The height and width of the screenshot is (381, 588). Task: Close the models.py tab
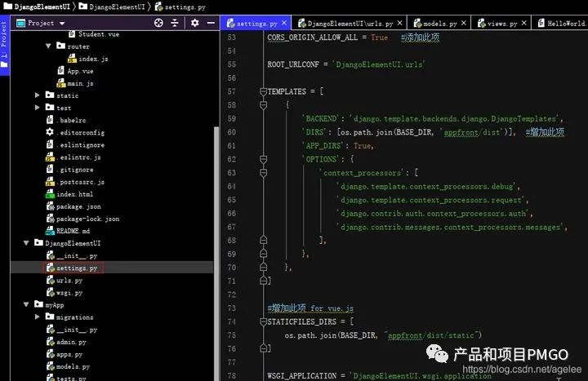tap(464, 23)
